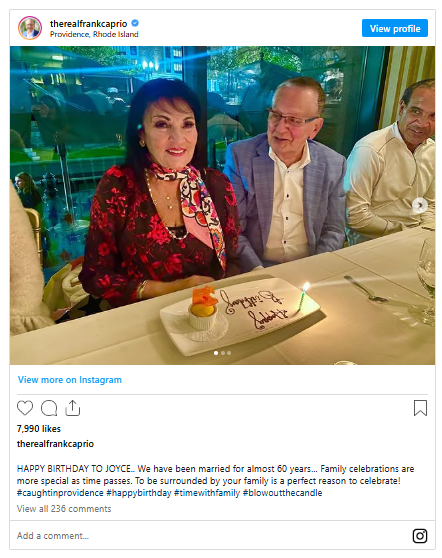Click the Providence, Rhode Island location
Image resolution: width=442 pixels, height=558 pixels.
[x=94, y=34]
